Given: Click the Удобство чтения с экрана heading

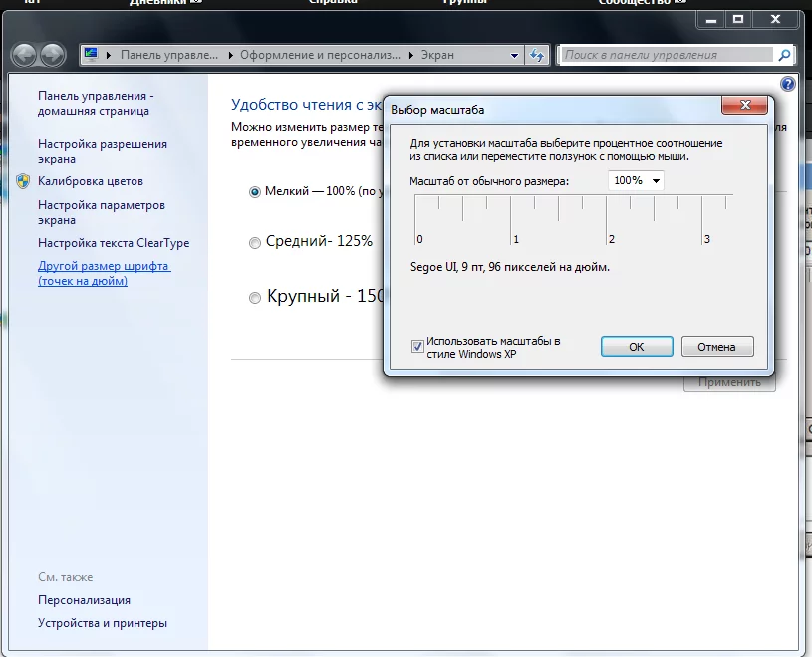Looking at the screenshot, I should coord(307,104).
